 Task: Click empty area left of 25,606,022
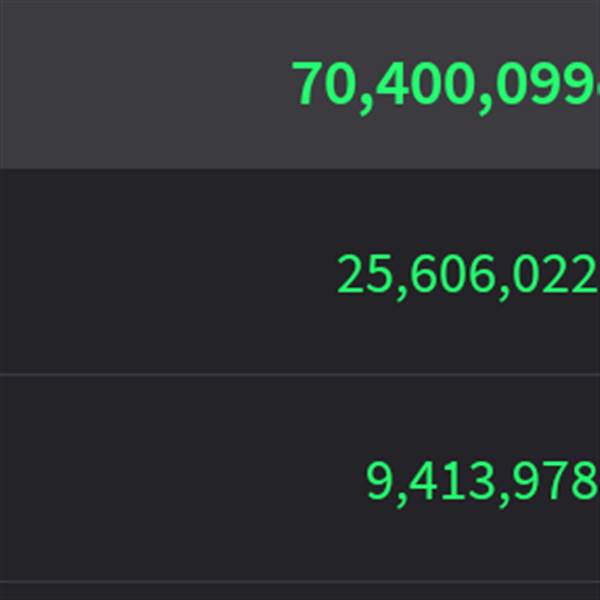pos(160,275)
